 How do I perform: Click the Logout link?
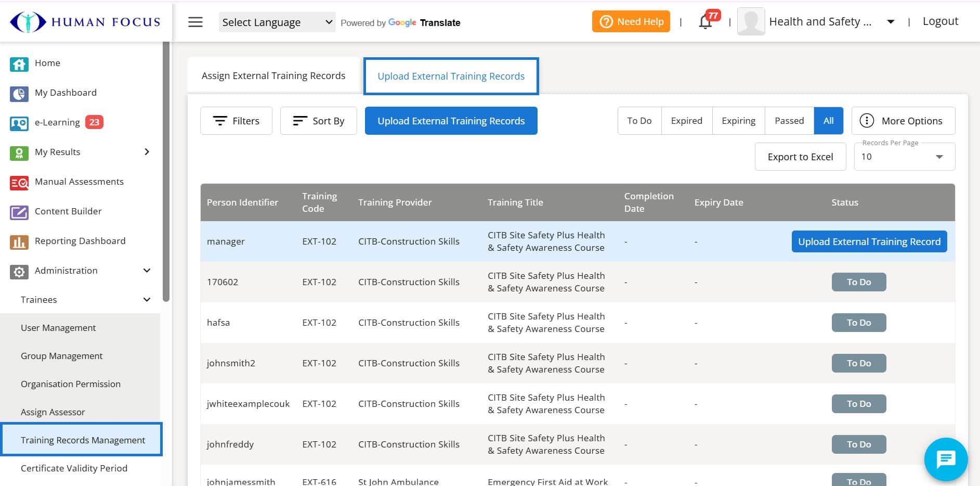click(940, 21)
